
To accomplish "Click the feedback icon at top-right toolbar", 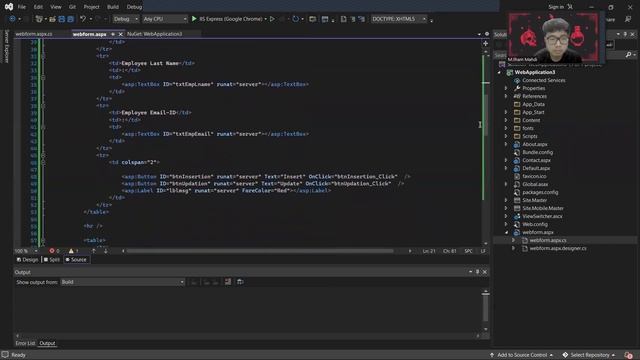I will [x=628, y=19].
